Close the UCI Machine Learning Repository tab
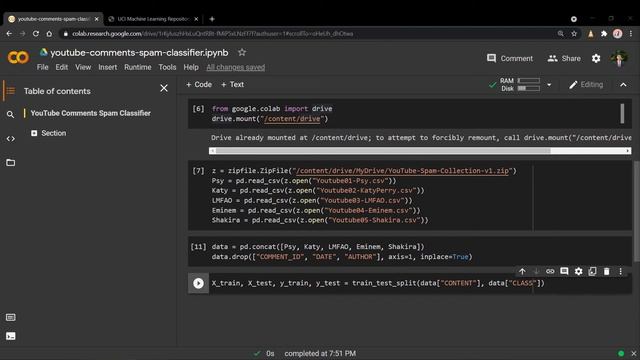This screenshot has width=640, height=360. [x=196, y=19]
